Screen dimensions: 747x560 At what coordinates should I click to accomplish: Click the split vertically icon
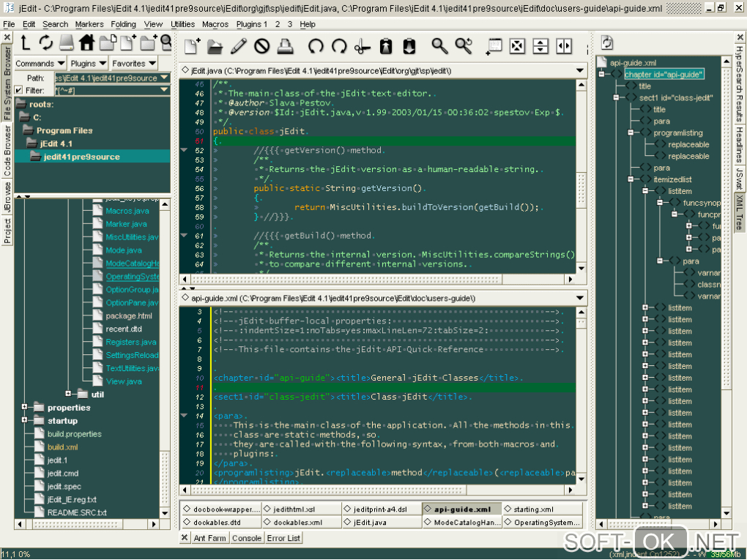[564, 46]
